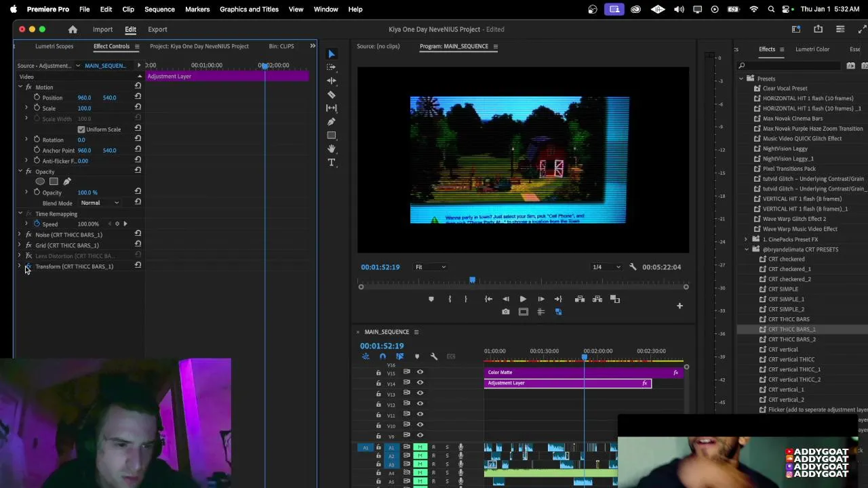Go to In point in Program monitor
868x488 pixels.
pyautogui.click(x=488, y=299)
